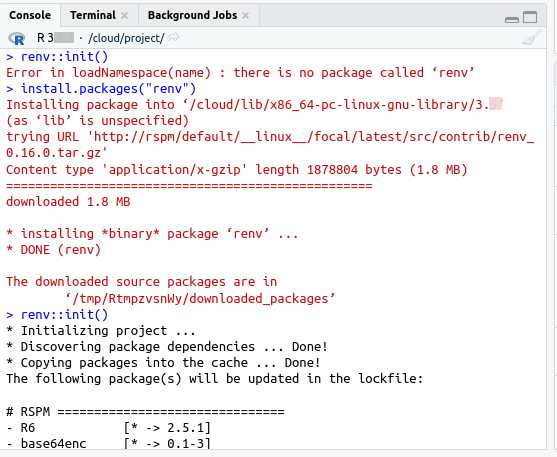The height and width of the screenshot is (457, 557).
Task: Click the install.packages("renv") command line
Action: 101,88
